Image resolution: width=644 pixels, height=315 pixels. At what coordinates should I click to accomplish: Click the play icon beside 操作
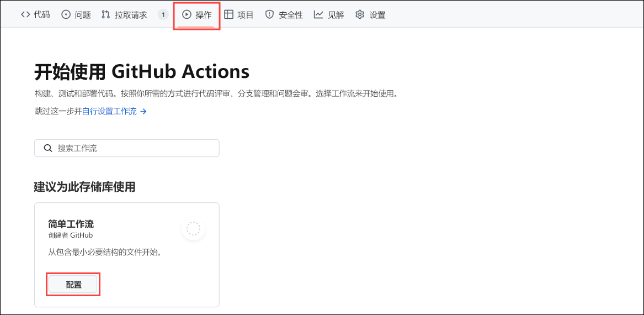[x=187, y=15]
